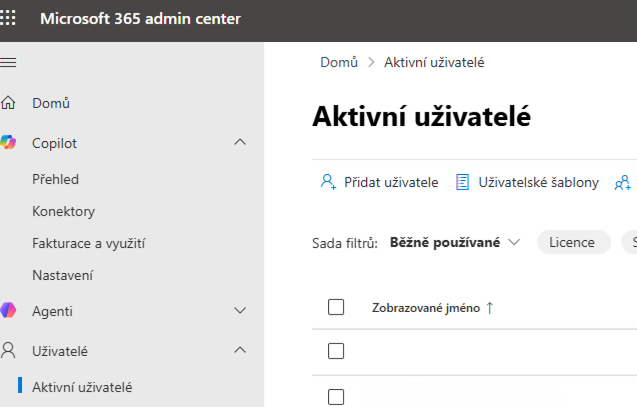Collapse the Copilot section chevron
The height and width of the screenshot is (407, 637).
tap(240, 142)
